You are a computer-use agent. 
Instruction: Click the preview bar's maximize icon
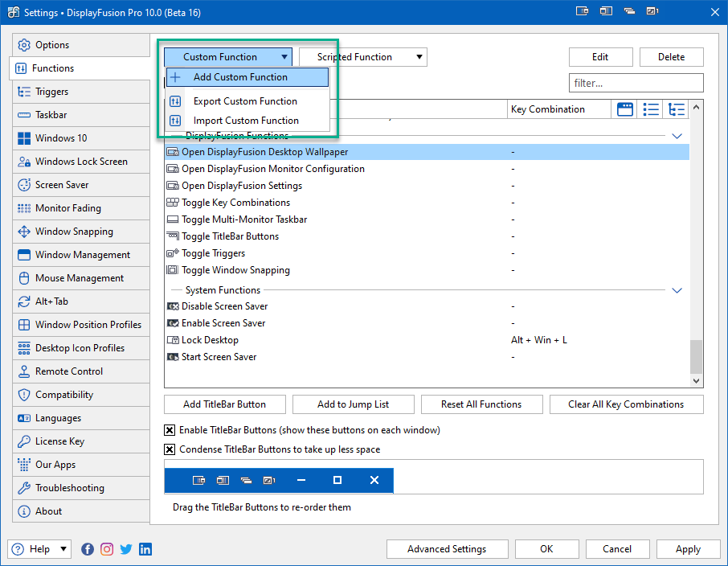337,480
